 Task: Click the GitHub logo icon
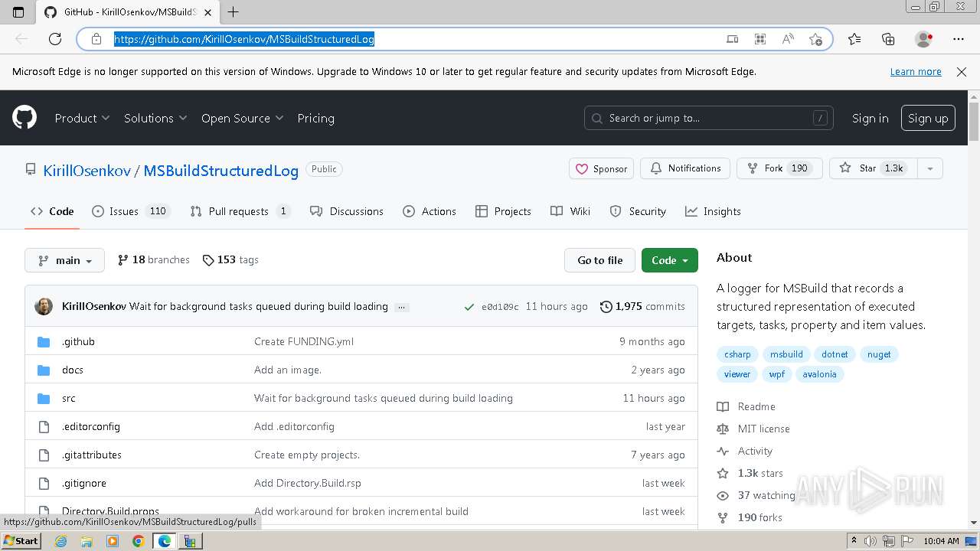coord(24,118)
